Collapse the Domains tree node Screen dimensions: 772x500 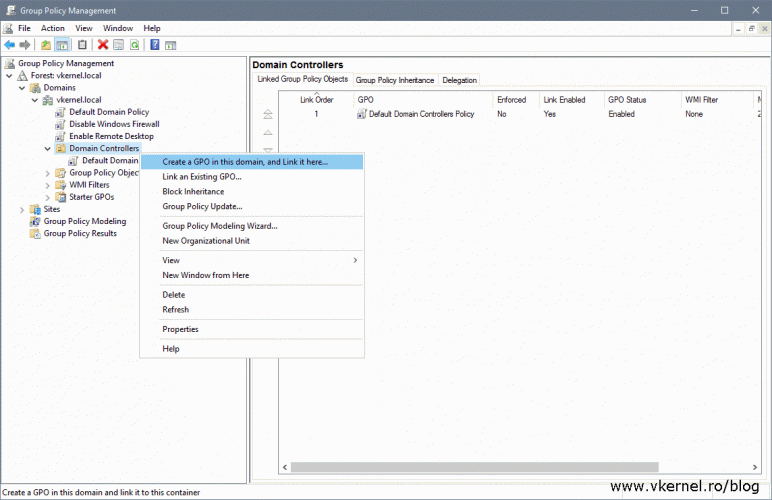pyautogui.click(x=22, y=88)
